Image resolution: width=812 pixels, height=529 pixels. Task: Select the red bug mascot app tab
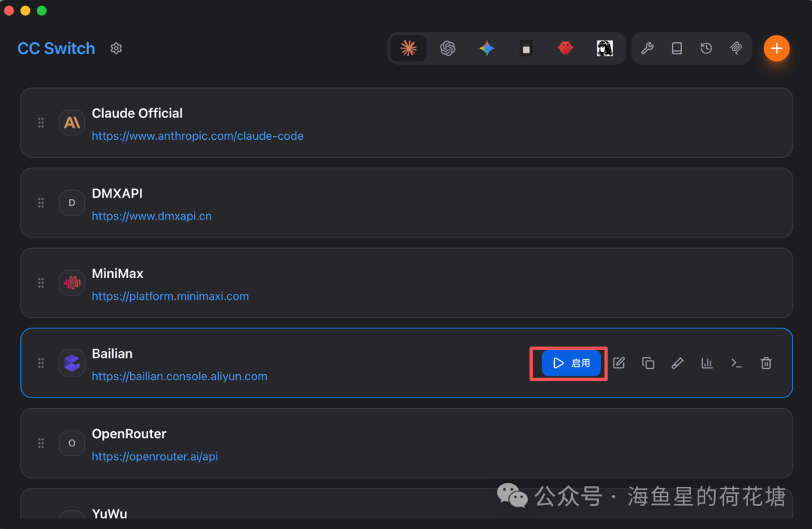pyautogui.click(x=565, y=48)
